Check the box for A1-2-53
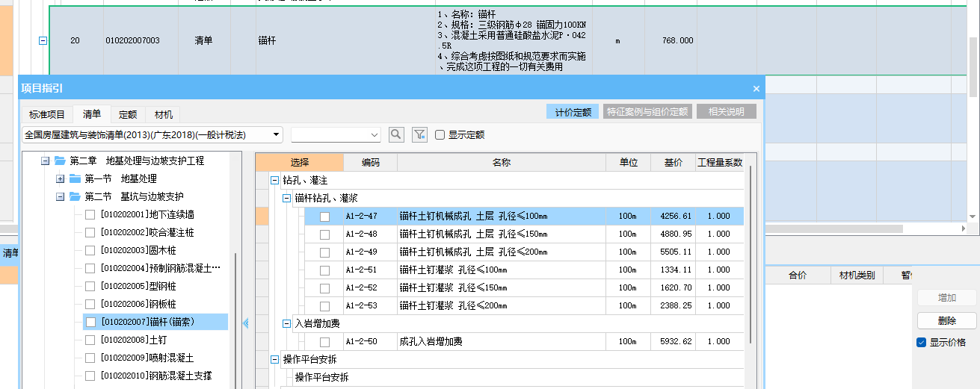Image resolution: width=980 pixels, height=389 pixels. (324, 306)
